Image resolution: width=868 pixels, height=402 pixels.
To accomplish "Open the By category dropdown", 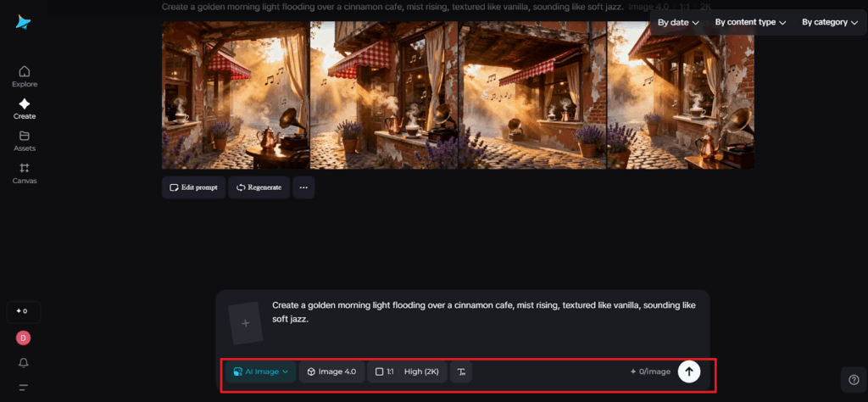I will (830, 22).
